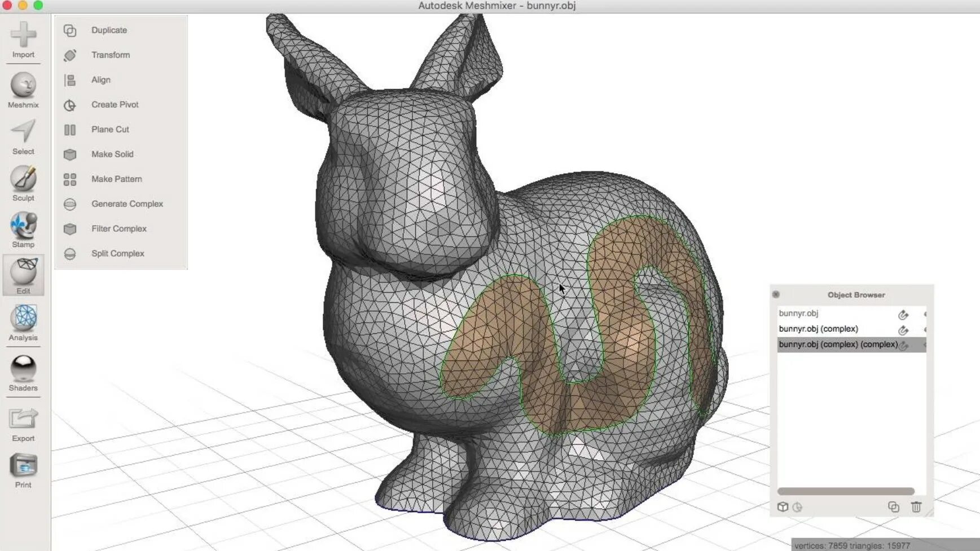The height and width of the screenshot is (551, 980).
Task: Select the bunnyr.obj (complex) row
Action: 851,329
